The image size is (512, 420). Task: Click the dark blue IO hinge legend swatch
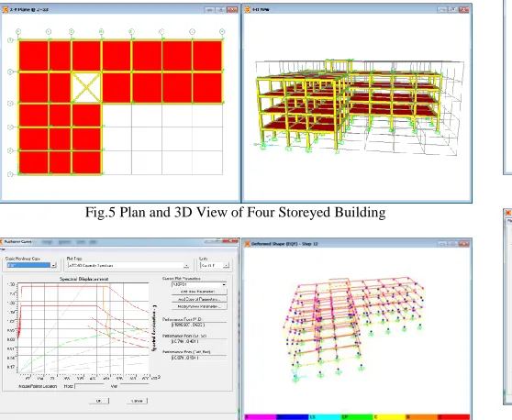tap(293, 417)
